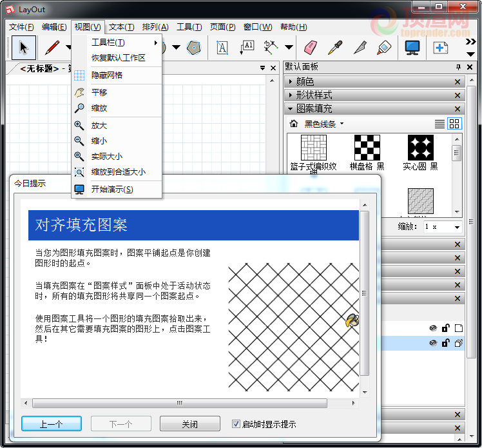482x448 pixels.
Task: Start presentation with monitor toolbar icon
Action: [x=412, y=48]
